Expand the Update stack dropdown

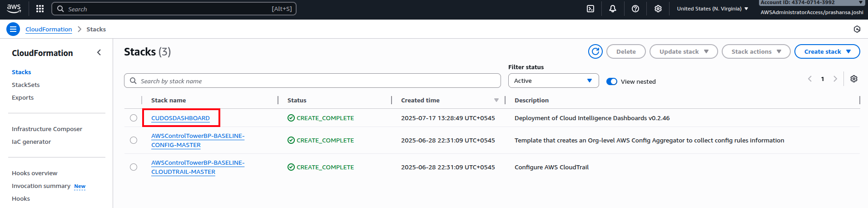click(x=684, y=51)
